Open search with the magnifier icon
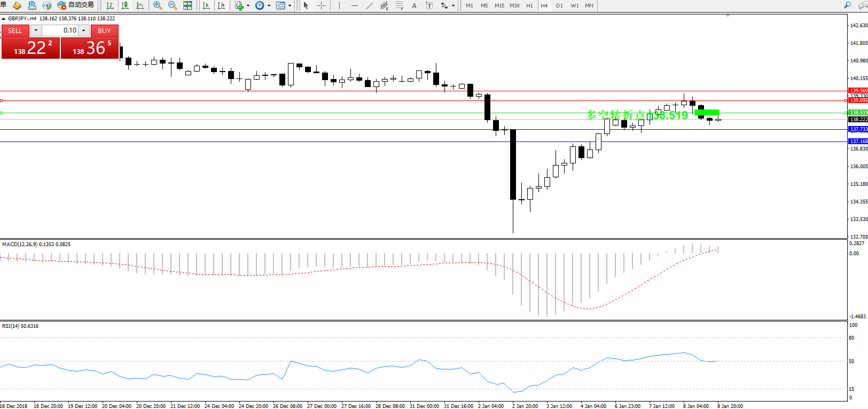 point(847,5)
